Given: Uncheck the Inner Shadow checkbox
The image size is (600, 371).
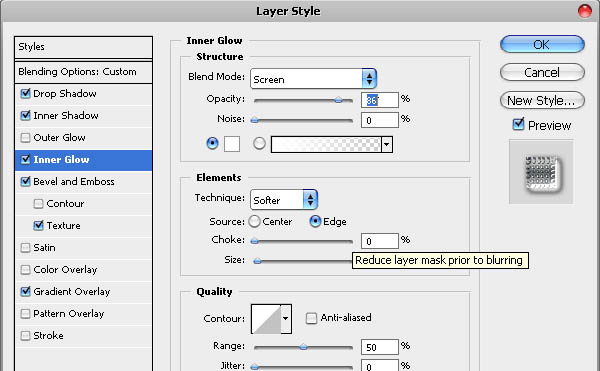Looking at the screenshot, I should (x=25, y=115).
